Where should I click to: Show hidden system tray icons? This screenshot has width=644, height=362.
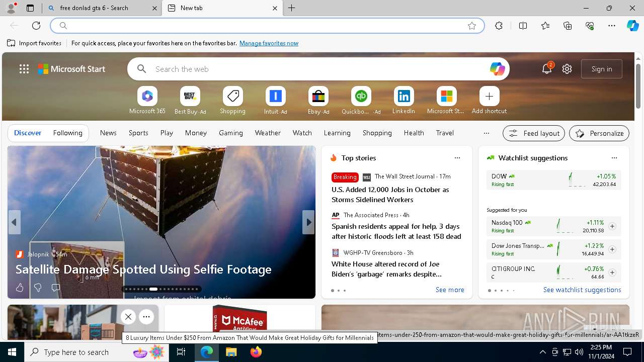542,352
